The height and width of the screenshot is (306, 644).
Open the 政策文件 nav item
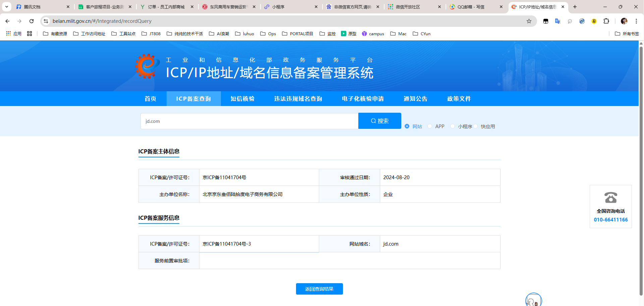coord(459,99)
